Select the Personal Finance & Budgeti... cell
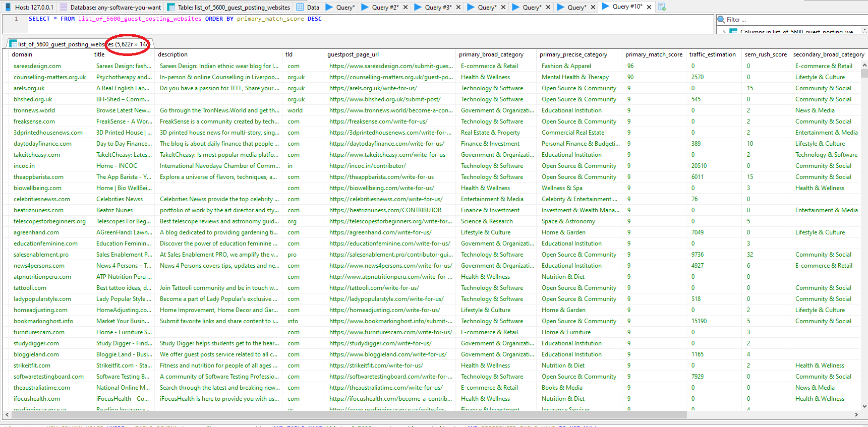This screenshot has width=868, height=427. [580, 144]
